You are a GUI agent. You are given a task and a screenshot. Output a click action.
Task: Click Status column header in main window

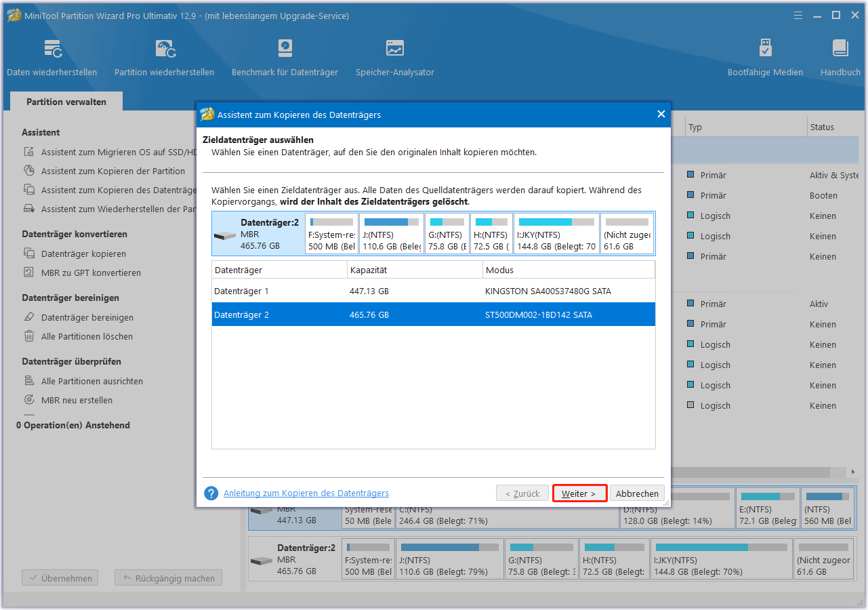point(833,127)
